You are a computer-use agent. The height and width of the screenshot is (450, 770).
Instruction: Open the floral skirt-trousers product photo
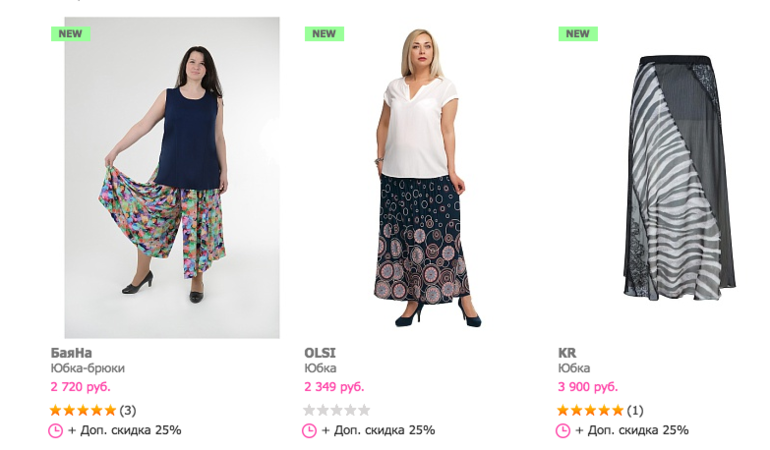pyautogui.click(x=172, y=180)
